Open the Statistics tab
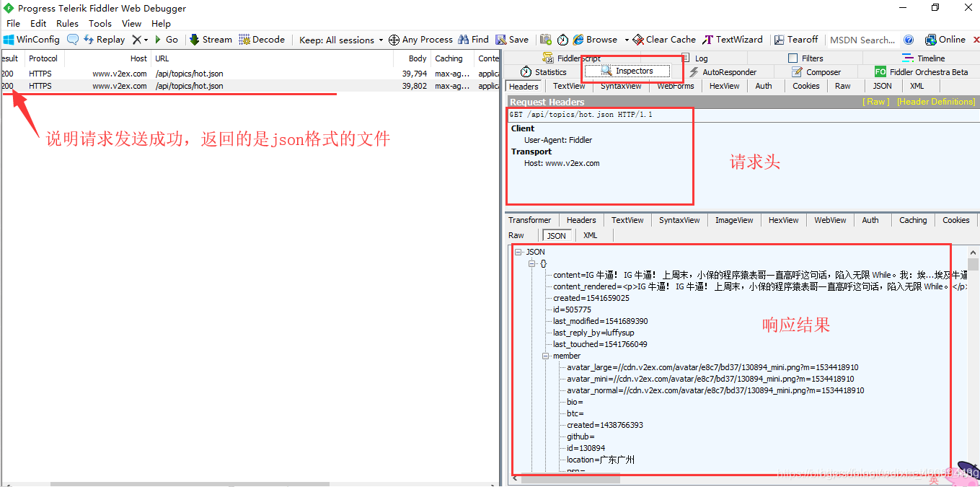The width and height of the screenshot is (980, 487). 544,72
